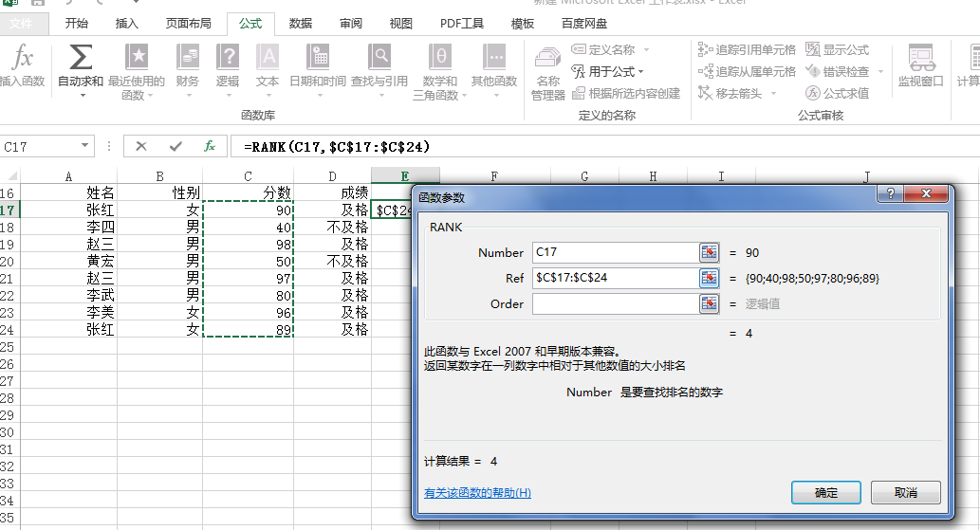The image size is (980, 530).
Task: Click the Cancel (取消) button
Action: [906, 492]
